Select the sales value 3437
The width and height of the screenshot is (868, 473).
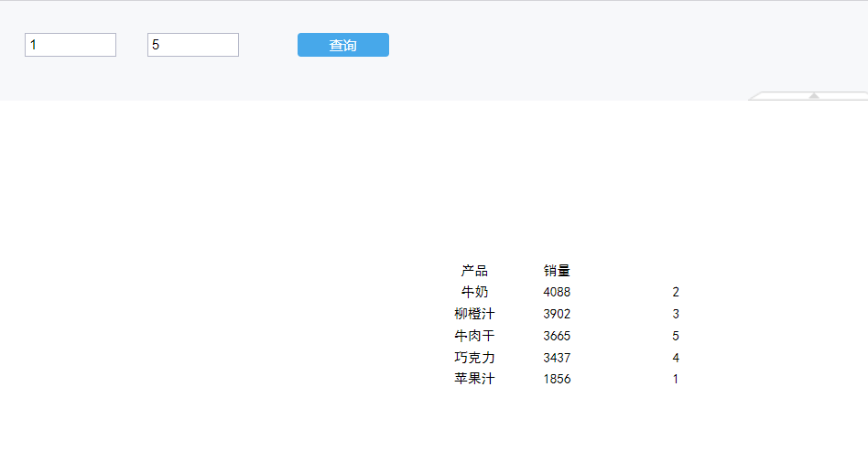tap(557, 358)
